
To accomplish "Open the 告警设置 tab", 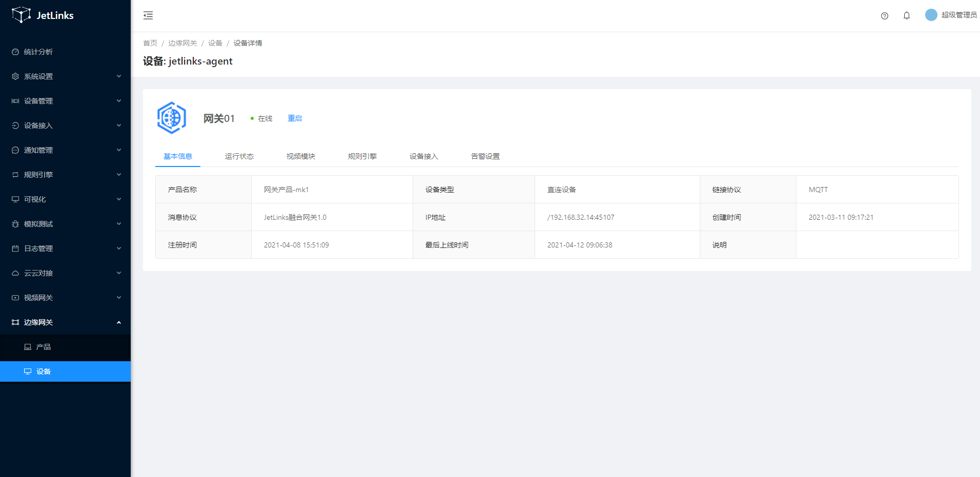I will pos(485,156).
